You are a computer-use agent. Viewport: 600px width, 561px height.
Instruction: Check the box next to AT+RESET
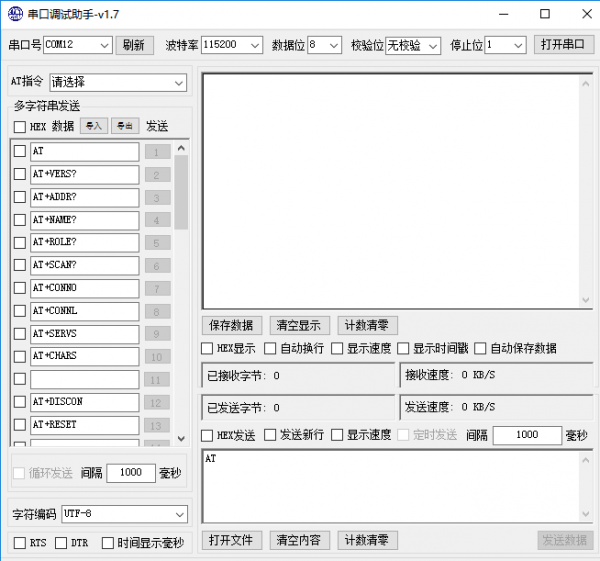tap(20, 424)
